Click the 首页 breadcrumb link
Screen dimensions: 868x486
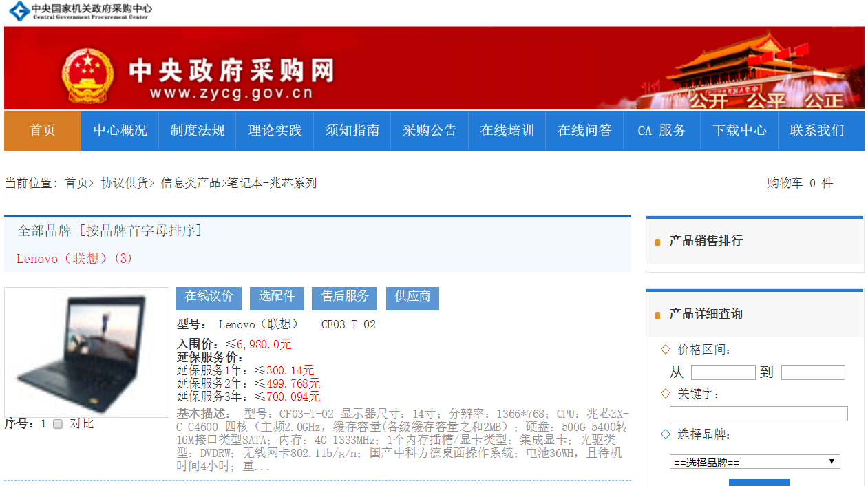pyautogui.click(x=76, y=183)
